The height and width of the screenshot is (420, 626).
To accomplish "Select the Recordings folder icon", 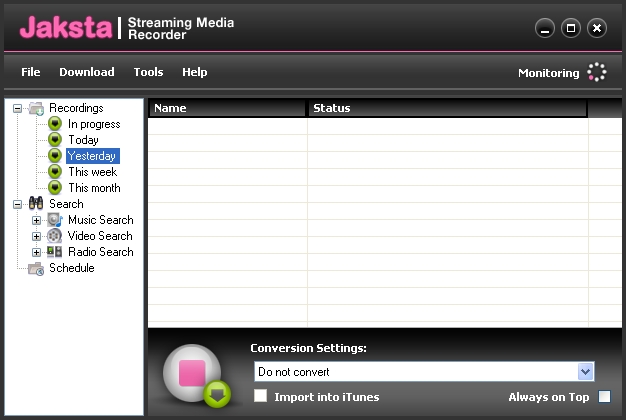I will coord(36,108).
